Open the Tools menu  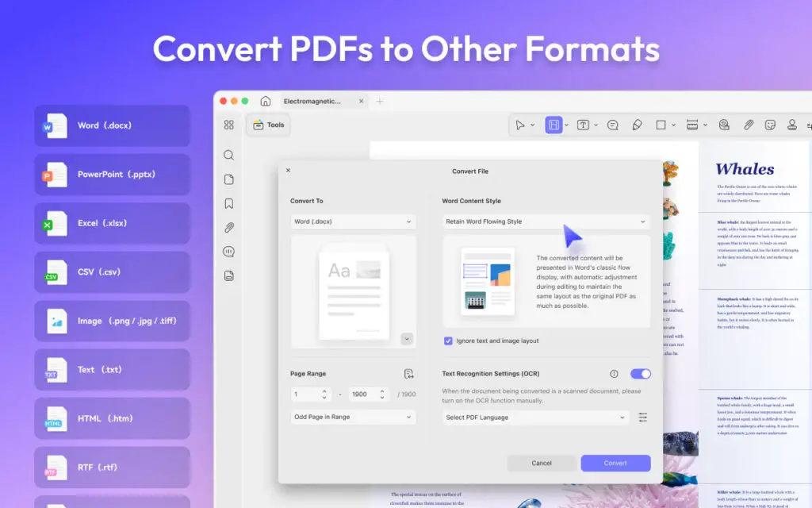click(267, 125)
